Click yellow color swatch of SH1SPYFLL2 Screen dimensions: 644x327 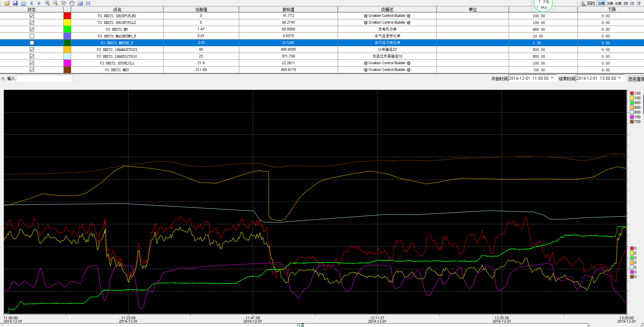pyautogui.click(x=67, y=23)
